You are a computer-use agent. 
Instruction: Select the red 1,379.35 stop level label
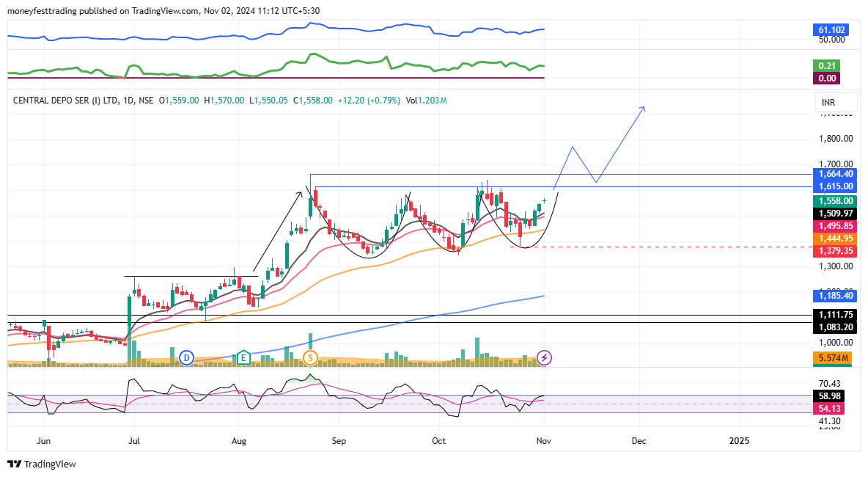836,251
